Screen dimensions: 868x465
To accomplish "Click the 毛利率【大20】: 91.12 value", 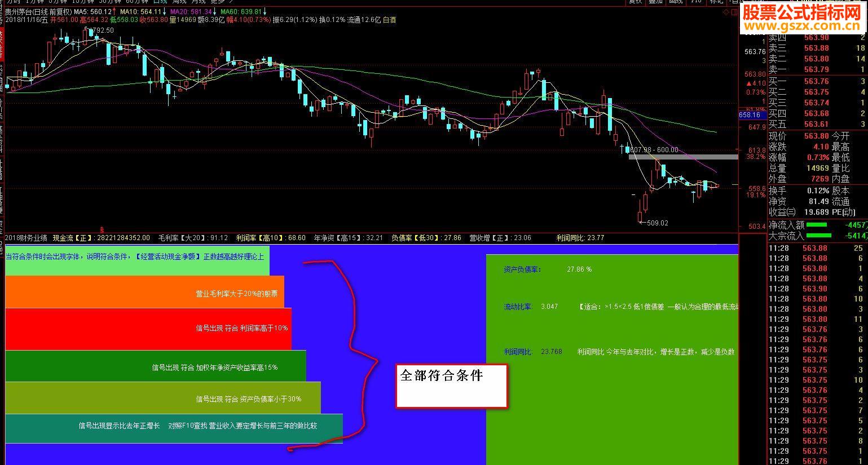I will [x=193, y=238].
